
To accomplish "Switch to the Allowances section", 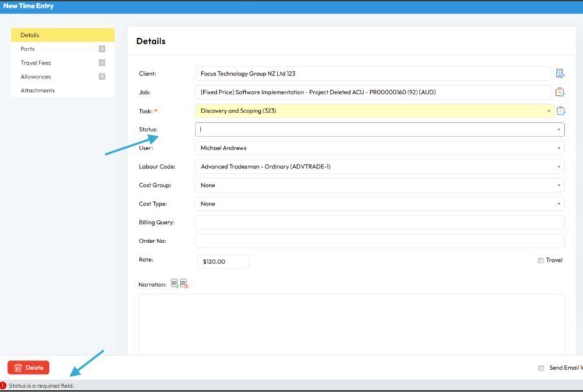I will tap(36, 77).
